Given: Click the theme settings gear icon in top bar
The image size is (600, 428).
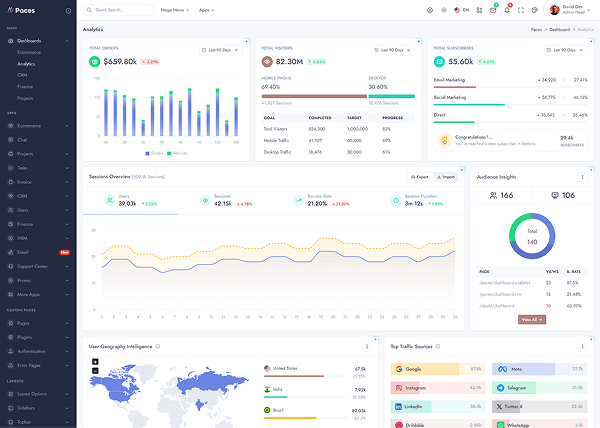Looking at the screenshot, I should (430, 10).
